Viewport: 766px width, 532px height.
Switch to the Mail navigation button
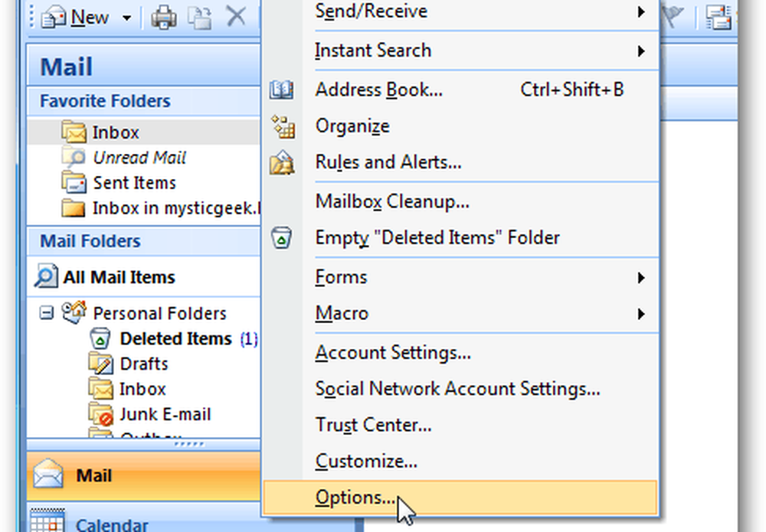[144, 476]
